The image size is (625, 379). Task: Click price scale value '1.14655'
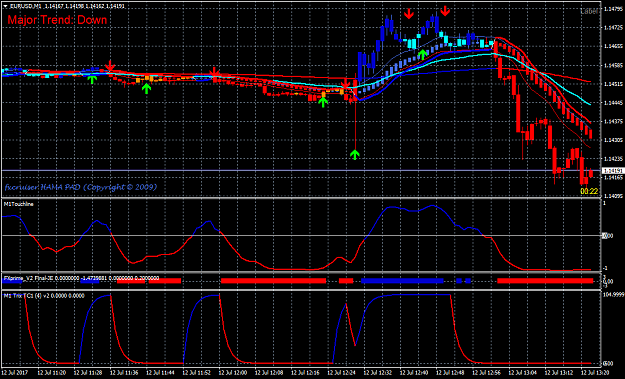coord(613,46)
